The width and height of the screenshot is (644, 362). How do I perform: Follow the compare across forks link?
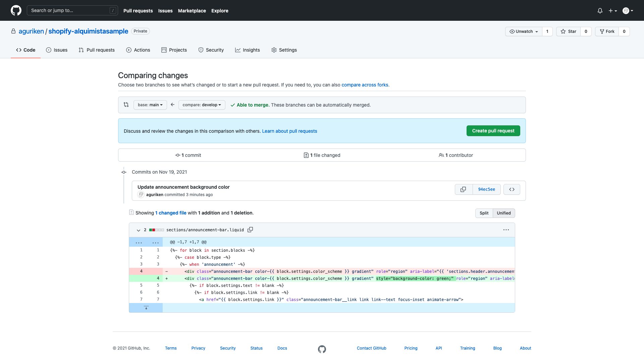pyautogui.click(x=365, y=85)
